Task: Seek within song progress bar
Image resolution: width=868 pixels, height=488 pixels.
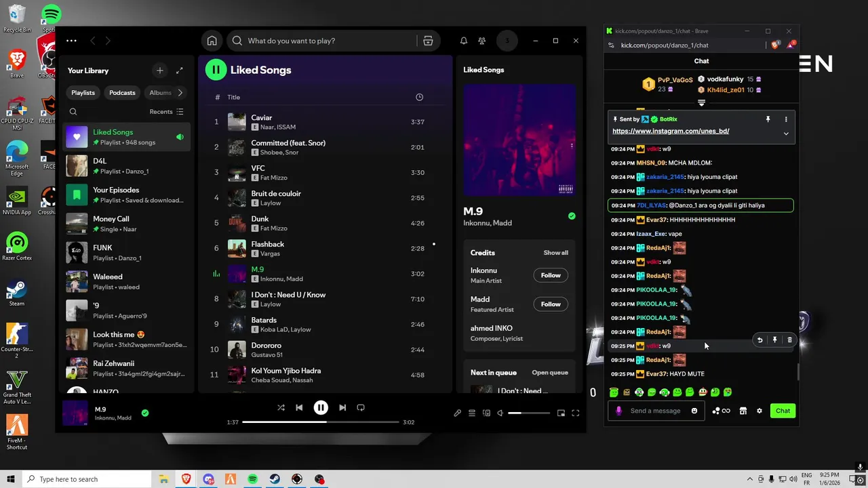Action: 320,422
